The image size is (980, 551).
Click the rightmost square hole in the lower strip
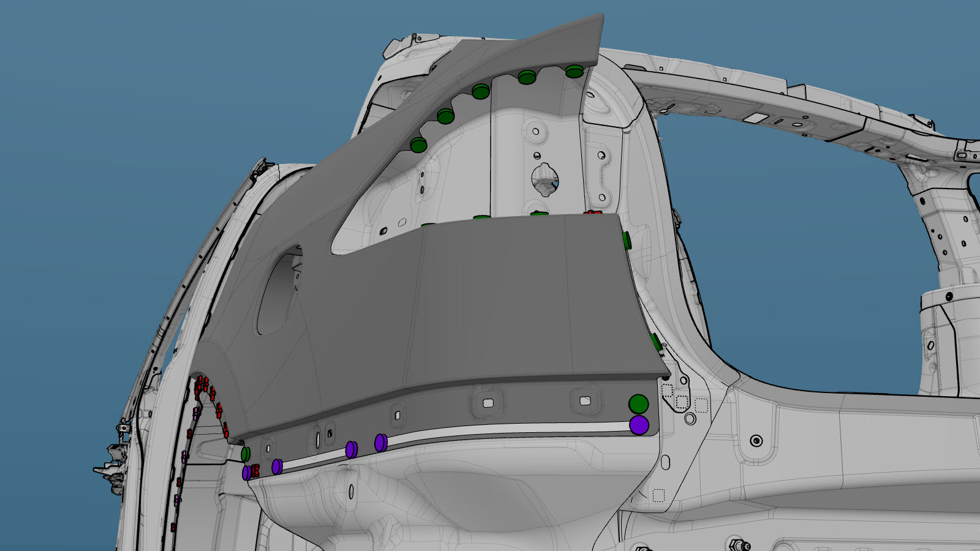tap(586, 401)
